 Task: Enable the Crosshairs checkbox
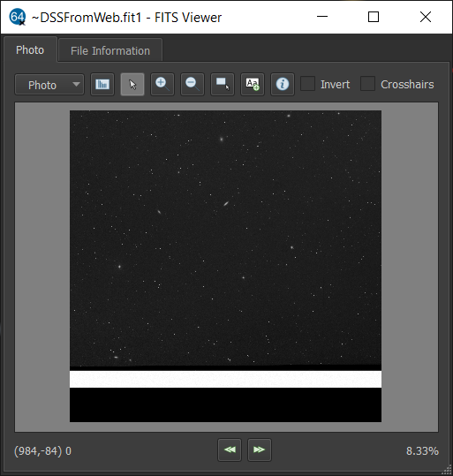[367, 84]
